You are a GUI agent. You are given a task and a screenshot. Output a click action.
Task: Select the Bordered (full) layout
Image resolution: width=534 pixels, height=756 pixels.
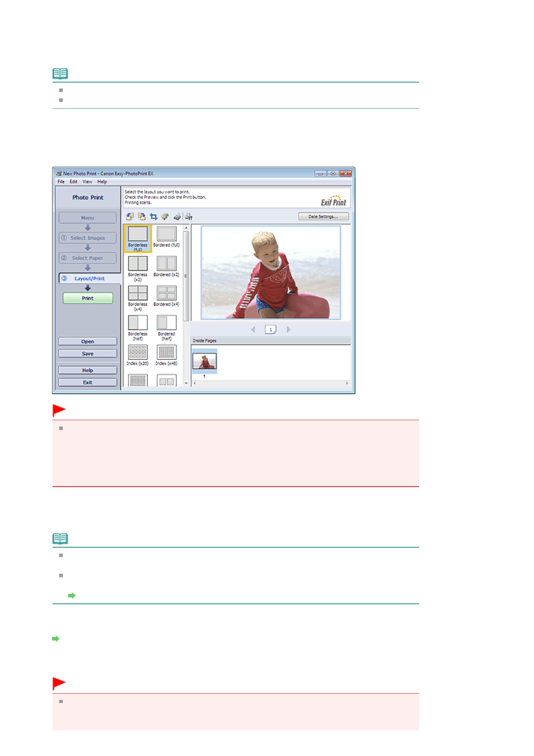[x=166, y=237]
